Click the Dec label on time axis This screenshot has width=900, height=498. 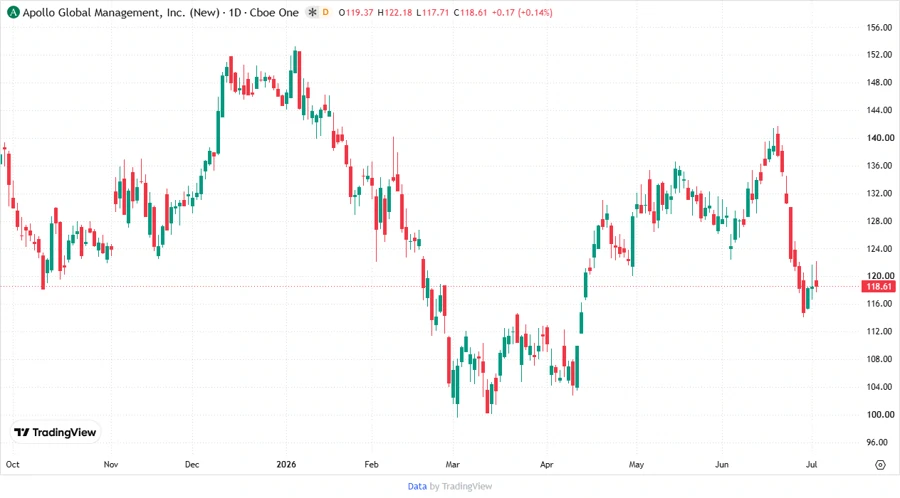tap(192, 464)
